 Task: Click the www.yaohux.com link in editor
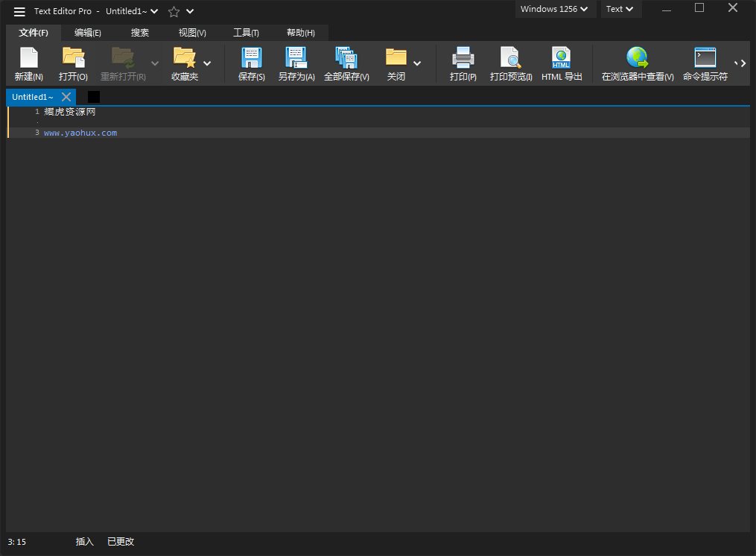coord(80,133)
